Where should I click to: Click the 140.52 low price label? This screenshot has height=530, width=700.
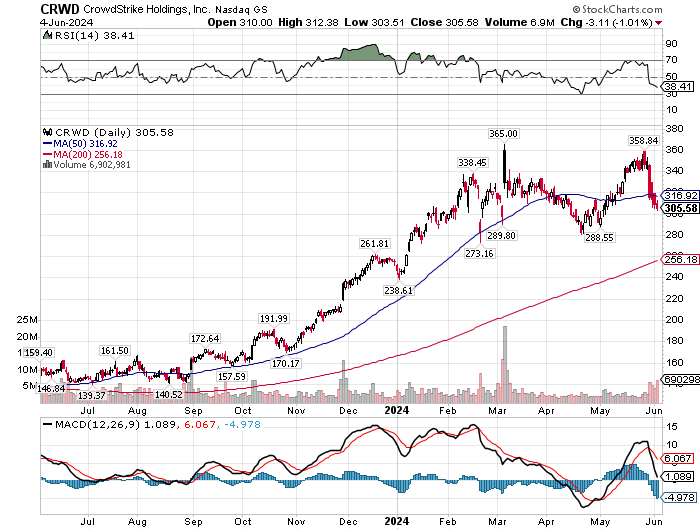point(169,395)
